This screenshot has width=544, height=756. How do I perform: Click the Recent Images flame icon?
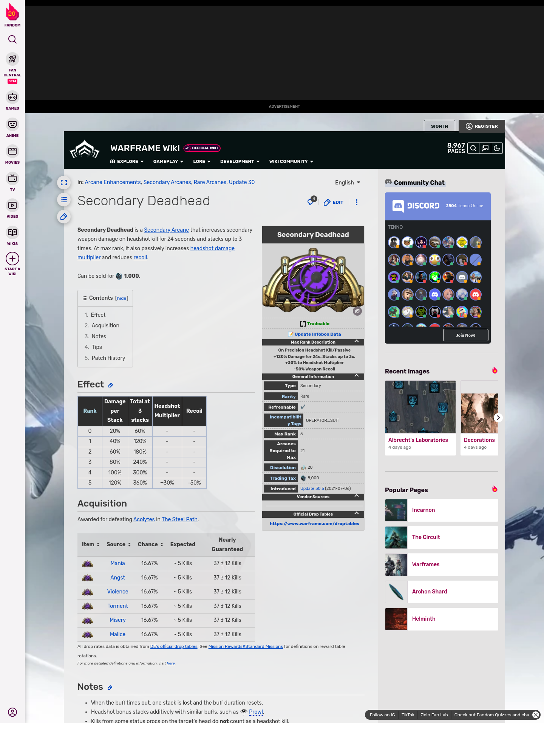[x=495, y=370]
